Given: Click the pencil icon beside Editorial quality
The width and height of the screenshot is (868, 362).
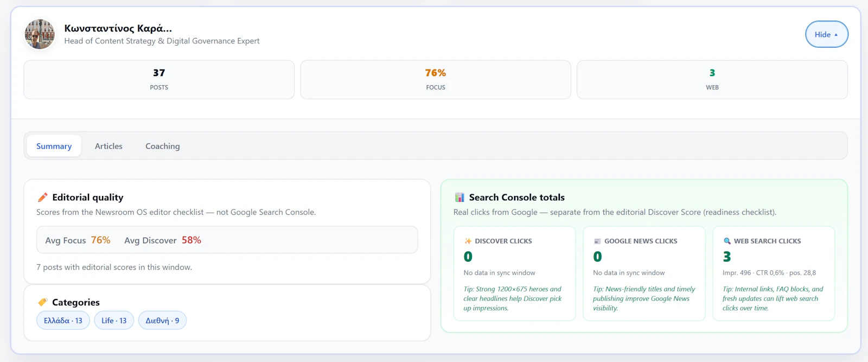Looking at the screenshot, I should pyautogui.click(x=42, y=197).
